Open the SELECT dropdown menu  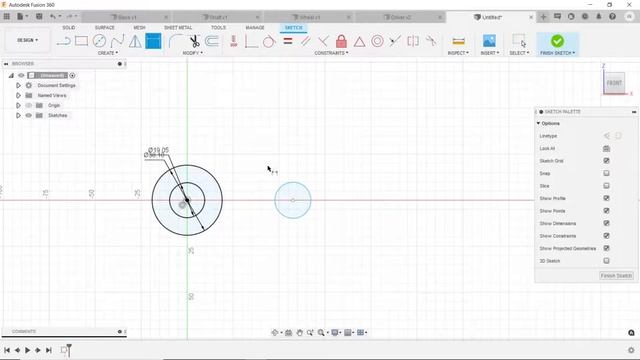519,53
